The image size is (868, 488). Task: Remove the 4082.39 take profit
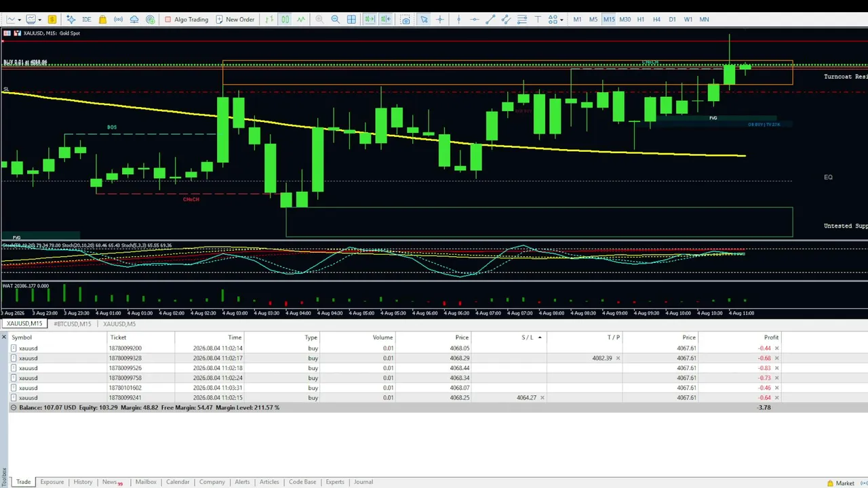click(x=618, y=358)
